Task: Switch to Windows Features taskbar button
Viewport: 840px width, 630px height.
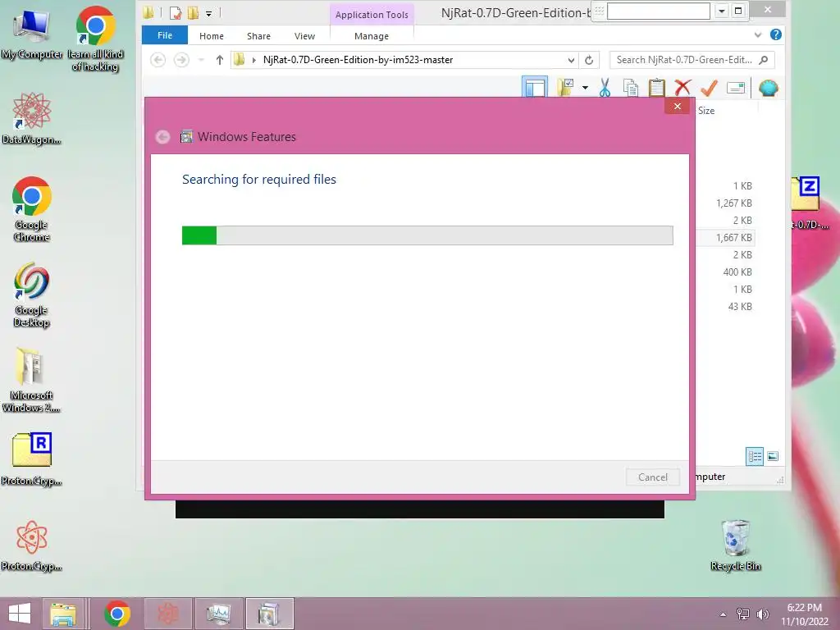Action: [x=269, y=614]
